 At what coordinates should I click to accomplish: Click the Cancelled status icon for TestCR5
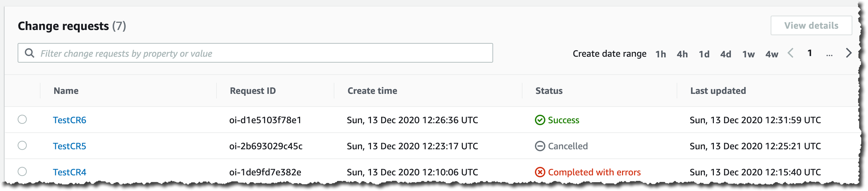coord(540,146)
